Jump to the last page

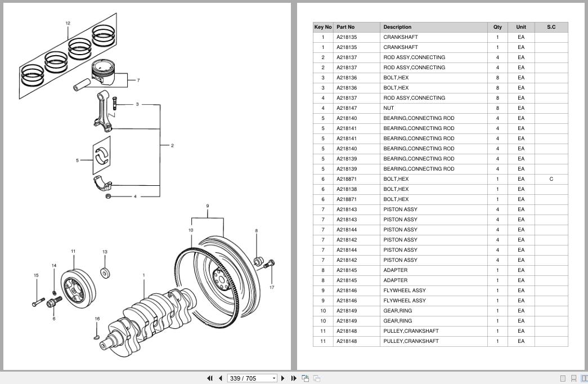(x=294, y=378)
